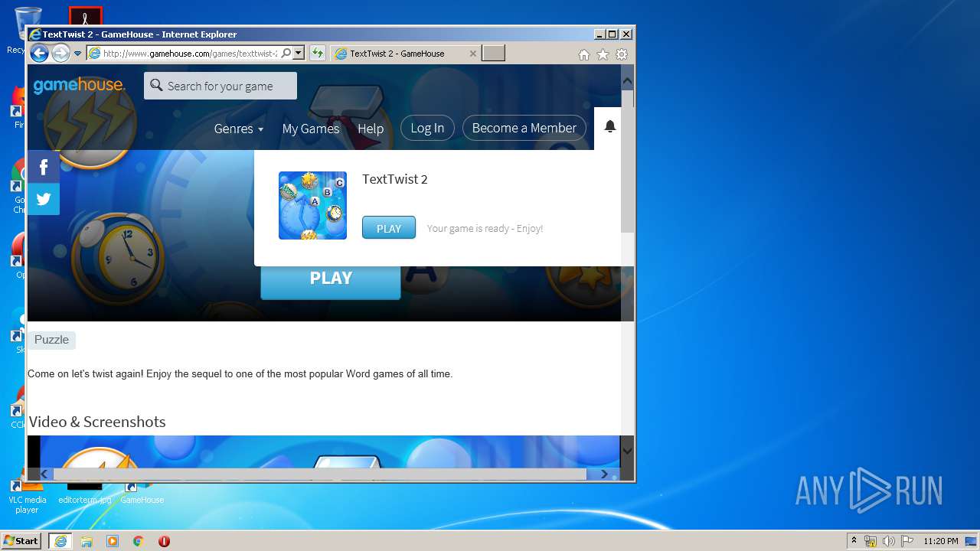Click the Puzzle genre tag
The width and height of the screenshot is (980, 551).
[51, 340]
